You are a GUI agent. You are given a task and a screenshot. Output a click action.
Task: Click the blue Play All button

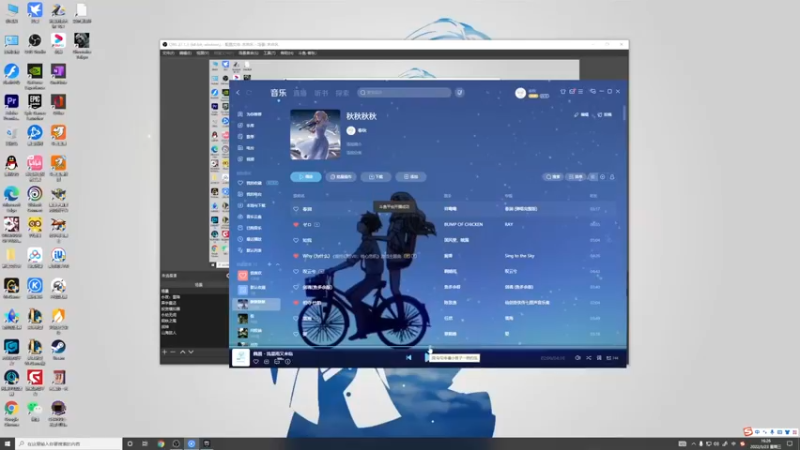pyautogui.click(x=306, y=177)
